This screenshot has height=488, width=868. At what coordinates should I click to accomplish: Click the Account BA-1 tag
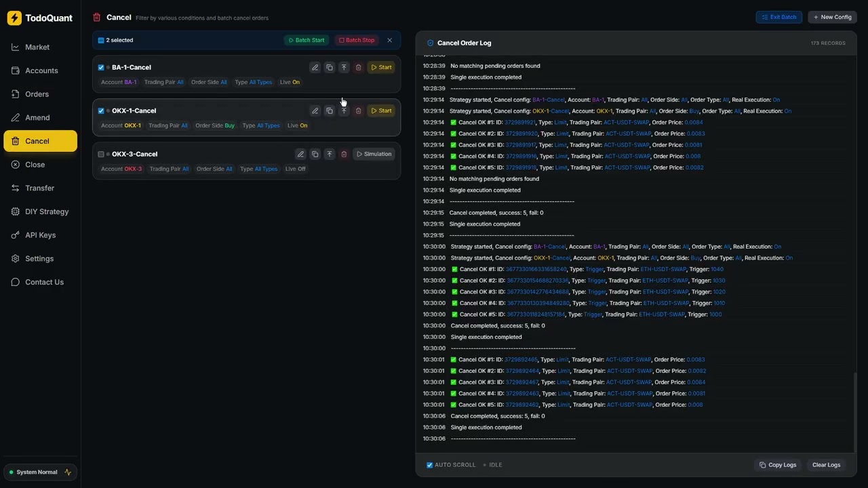tap(119, 83)
